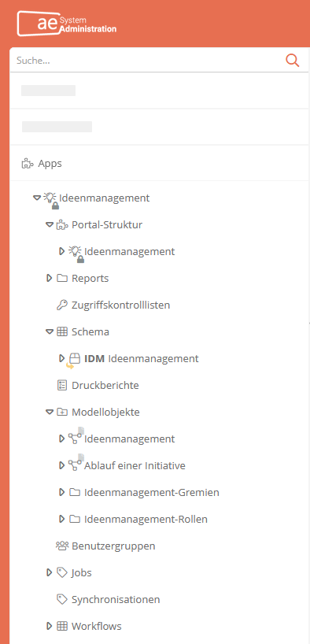Collapse the top-level Ideenmanagement node

point(36,198)
